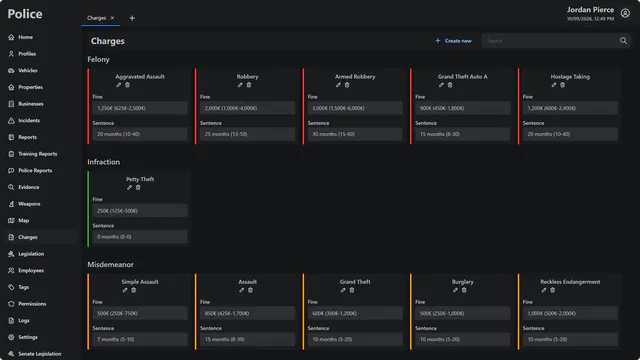This screenshot has width=640, height=360.
Task: Edit the misdemeanor Grand Theft charge
Action: pyautogui.click(x=343, y=290)
